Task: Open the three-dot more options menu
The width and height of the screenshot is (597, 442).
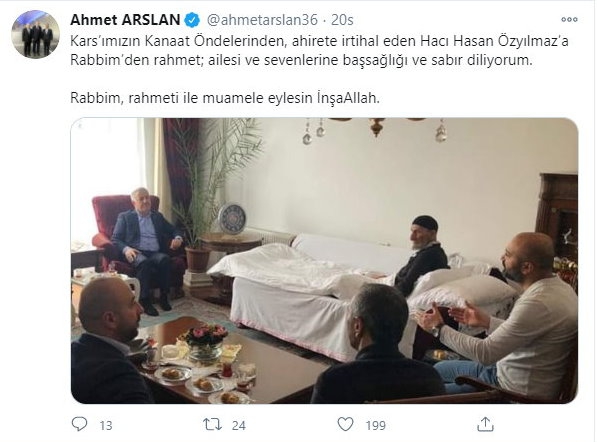Action: [569, 19]
